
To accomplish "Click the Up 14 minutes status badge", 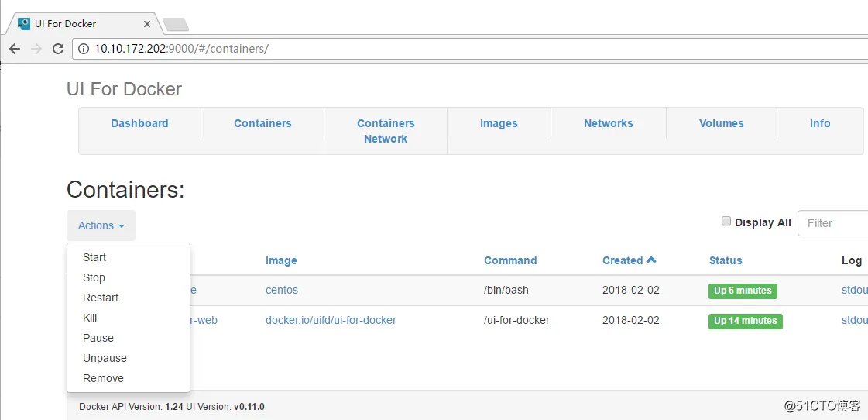I will 746,321.
